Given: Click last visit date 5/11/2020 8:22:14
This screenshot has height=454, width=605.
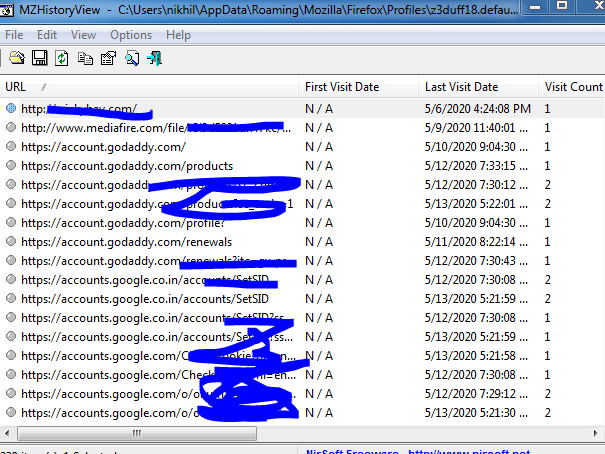Looking at the screenshot, I should (476, 242).
